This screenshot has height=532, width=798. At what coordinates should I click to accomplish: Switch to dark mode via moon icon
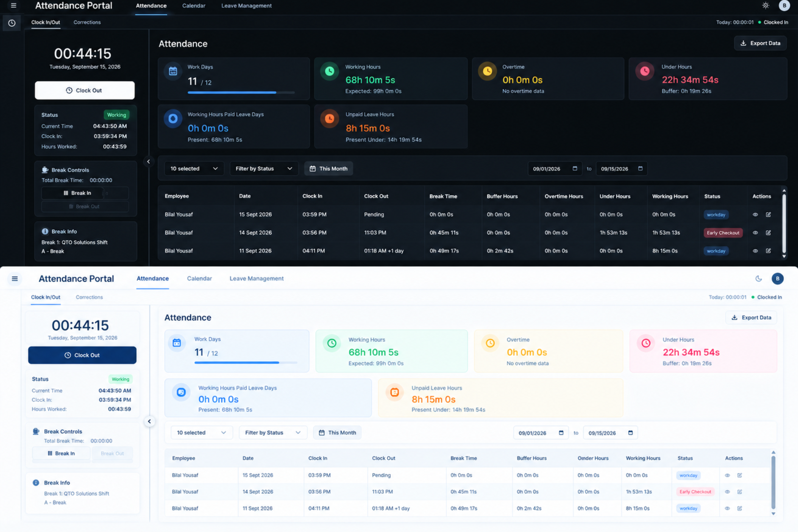tap(759, 278)
